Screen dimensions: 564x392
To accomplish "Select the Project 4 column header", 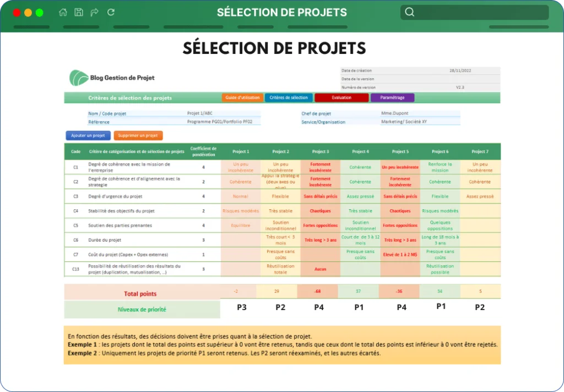I will click(x=360, y=151).
